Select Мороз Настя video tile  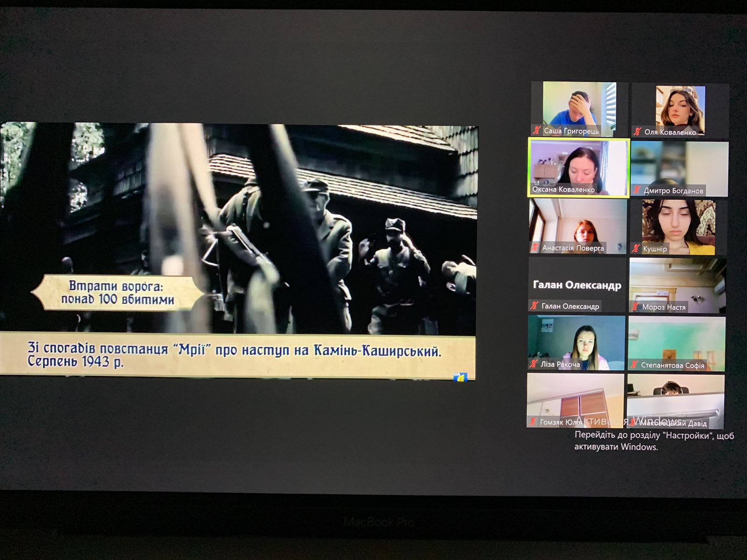pyautogui.click(x=677, y=286)
